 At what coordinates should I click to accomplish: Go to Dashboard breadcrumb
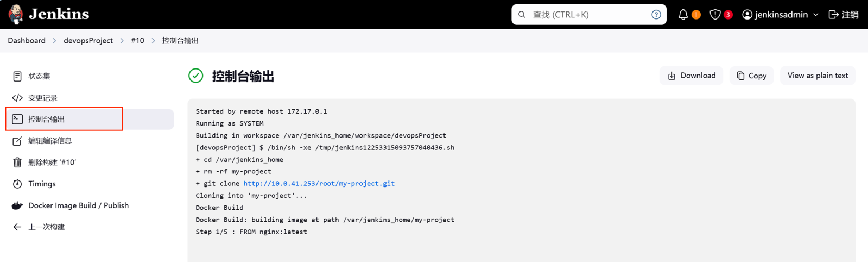[27, 41]
